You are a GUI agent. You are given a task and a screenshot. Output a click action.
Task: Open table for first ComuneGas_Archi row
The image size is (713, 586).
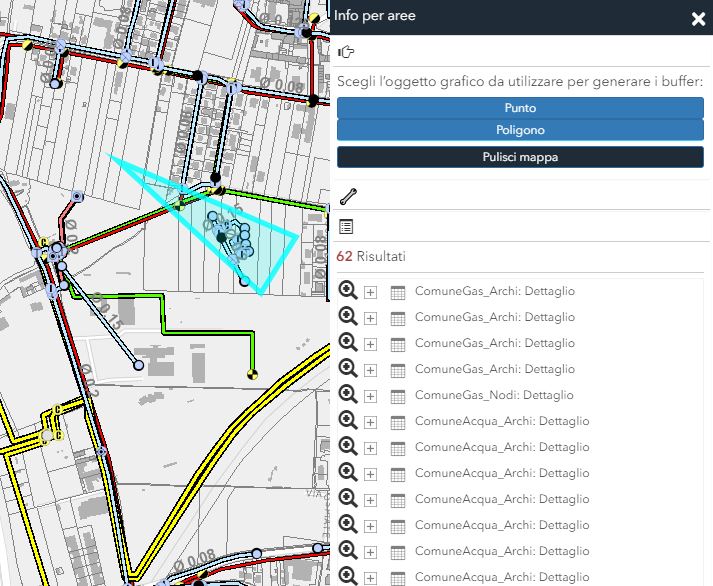click(x=398, y=292)
